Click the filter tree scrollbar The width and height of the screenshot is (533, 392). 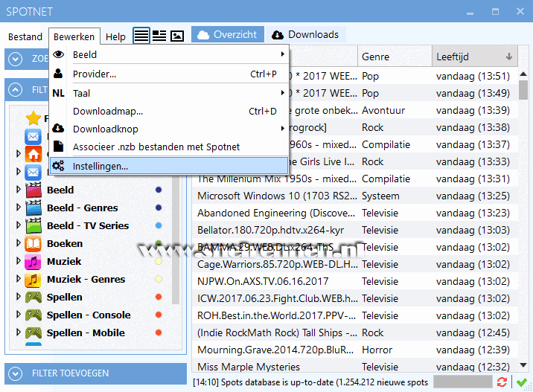click(176, 238)
